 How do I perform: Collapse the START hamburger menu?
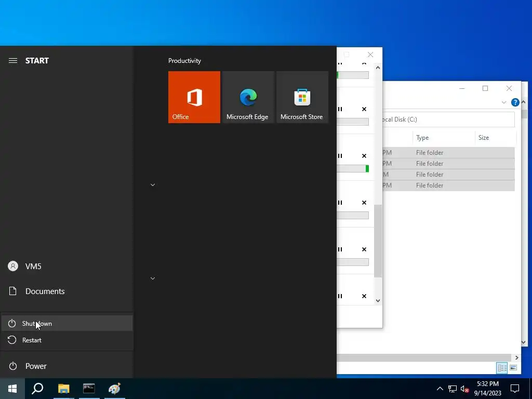point(13,60)
